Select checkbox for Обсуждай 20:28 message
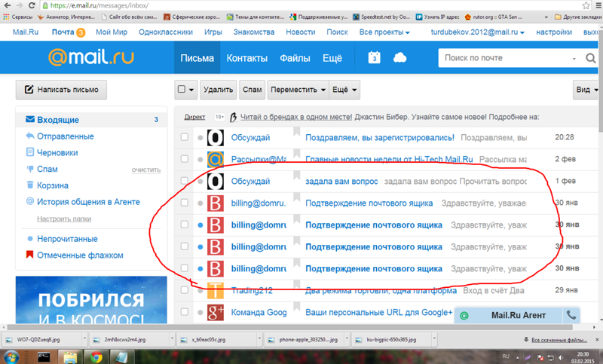The image size is (603, 364). [x=185, y=137]
